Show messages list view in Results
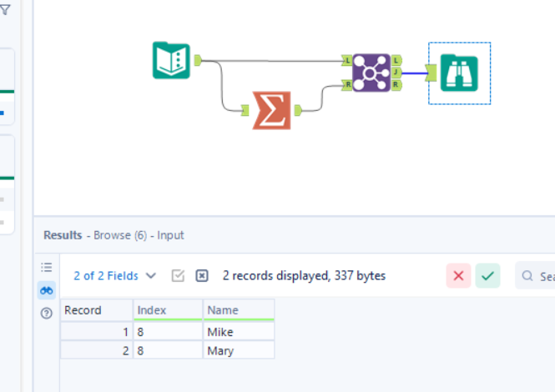This screenshot has height=392, width=555. (x=47, y=267)
